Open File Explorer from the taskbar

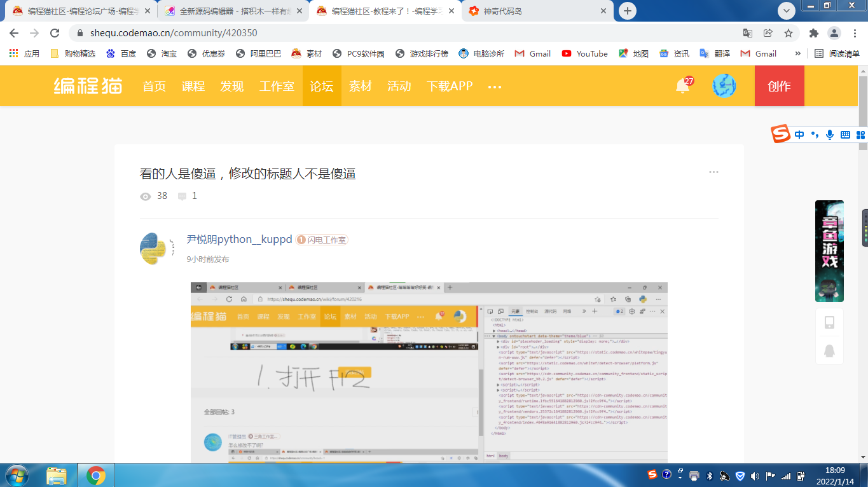(x=57, y=475)
